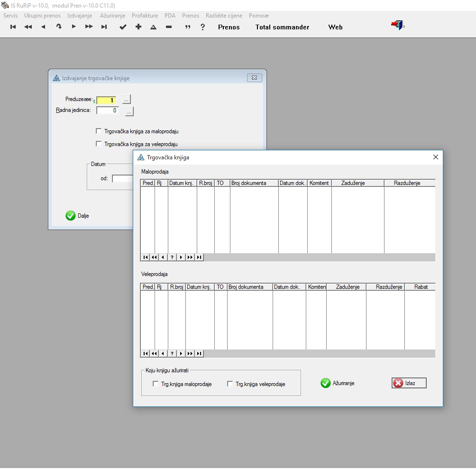The height and width of the screenshot is (469, 476).
Task: Open the Profakture menu
Action: click(x=145, y=16)
